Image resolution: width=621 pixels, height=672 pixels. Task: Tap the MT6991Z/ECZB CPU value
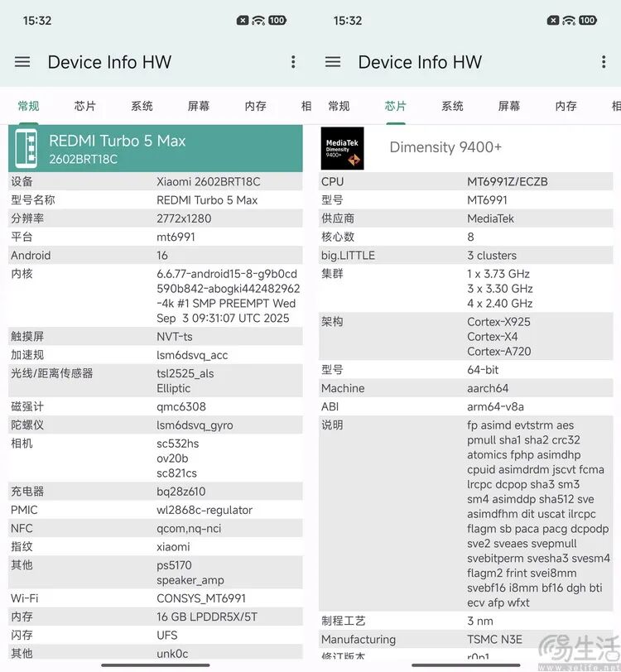[508, 182]
